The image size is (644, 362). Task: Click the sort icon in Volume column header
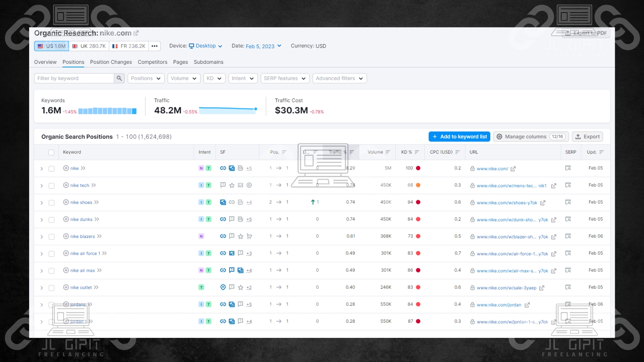pyautogui.click(x=388, y=152)
